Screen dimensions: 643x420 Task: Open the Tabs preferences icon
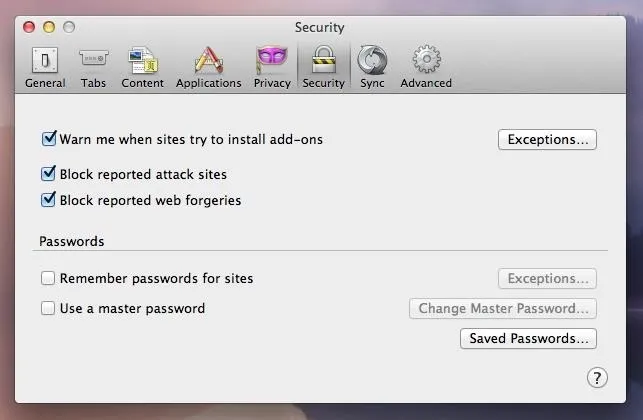(x=93, y=59)
